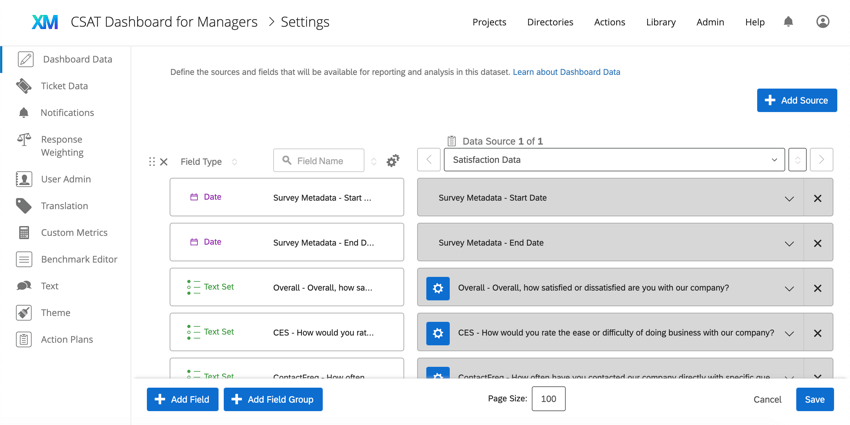This screenshot has height=425, width=850.
Task: Click the Text speech bubbles icon
Action: pyautogui.click(x=24, y=286)
